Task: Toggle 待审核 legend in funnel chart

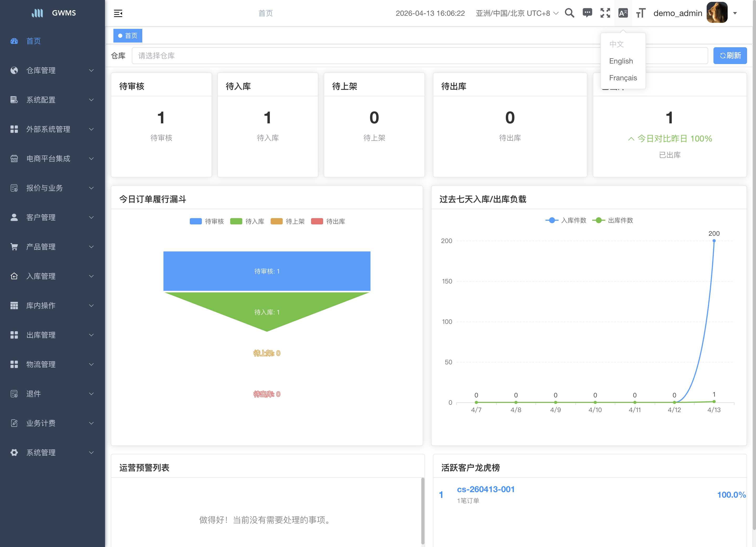Action: pyautogui.click(x=207, y=221)
